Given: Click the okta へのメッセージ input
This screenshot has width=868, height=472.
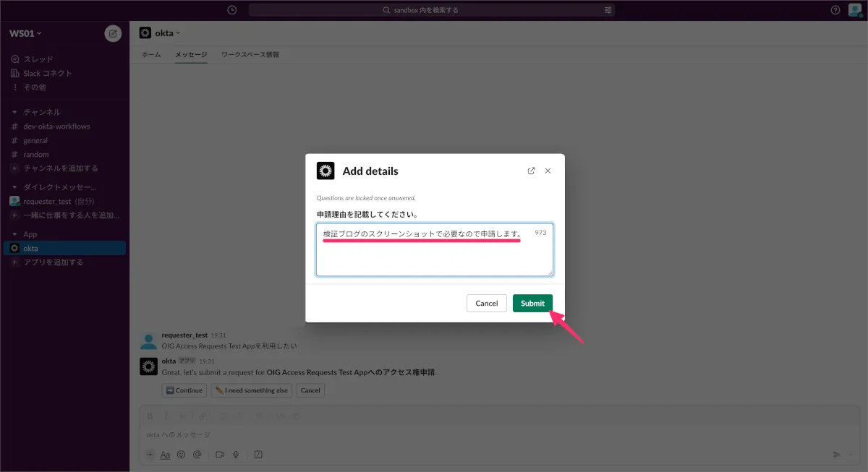Looking at the screenshot, I should tap(498, 434).
